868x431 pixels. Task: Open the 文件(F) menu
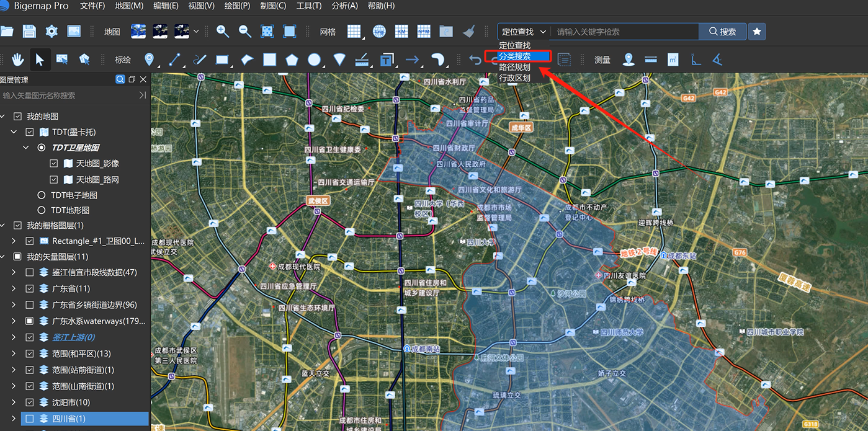[x=92, y=6]
